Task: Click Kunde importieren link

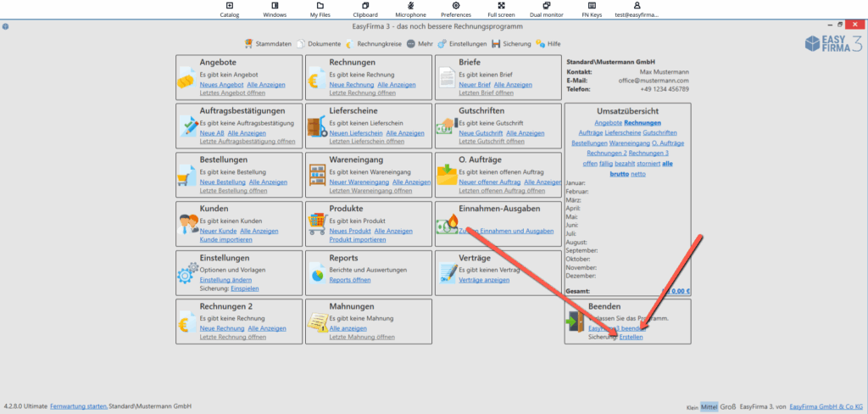Action: tap(225, 239)
